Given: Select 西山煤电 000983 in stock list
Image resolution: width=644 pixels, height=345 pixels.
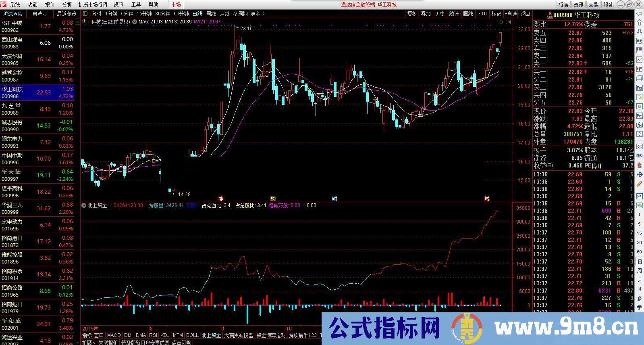Looking at the screenshot, I should 37,43.
